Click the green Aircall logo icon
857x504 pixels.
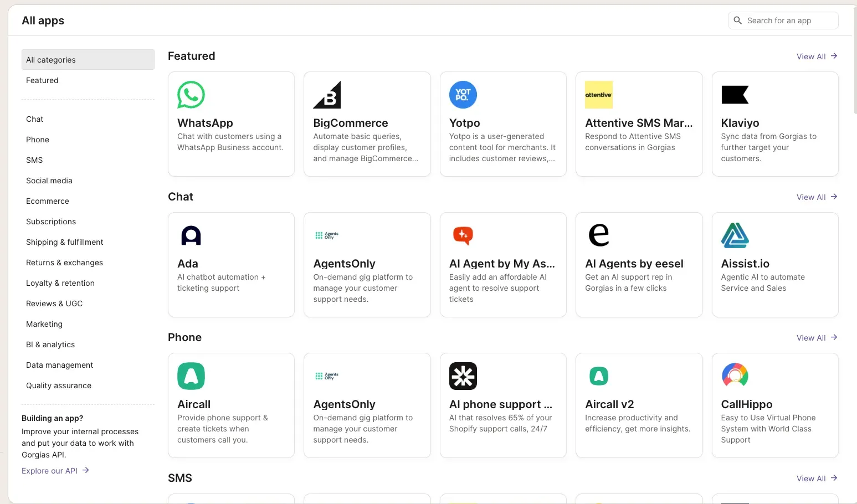(191, 376)
